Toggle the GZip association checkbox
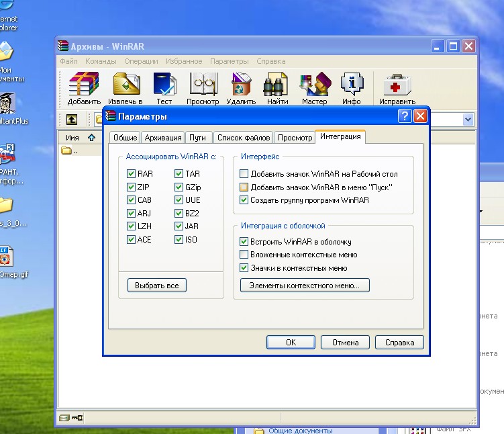The height and width of the screenshot is (434, 504). coord(179,187)
